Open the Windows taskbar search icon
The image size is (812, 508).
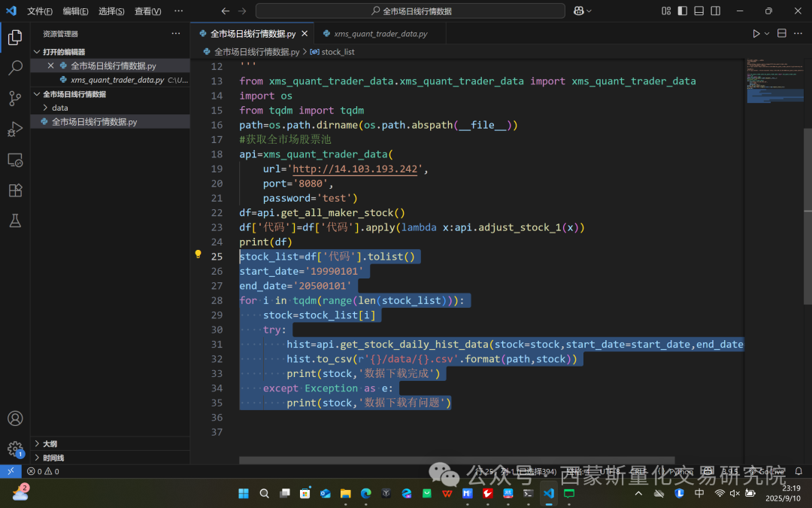tap(264, 493)
